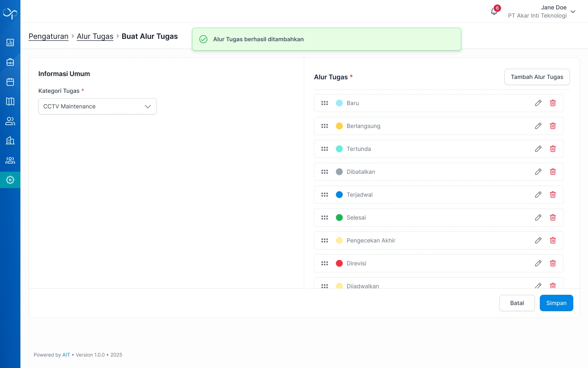The width and height of the screenshot is (588, 368).
Task: Edit the Dibatalkan status
Action: point(538,172)
